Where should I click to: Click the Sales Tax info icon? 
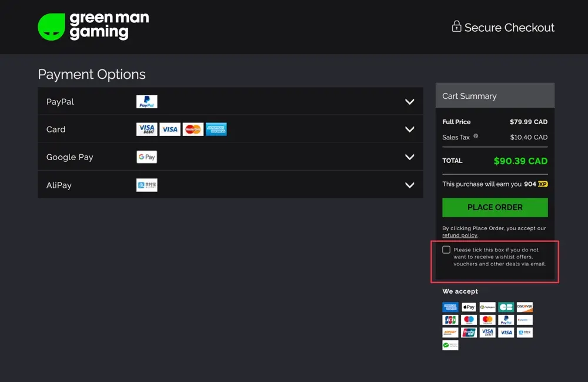pos(476,137)
